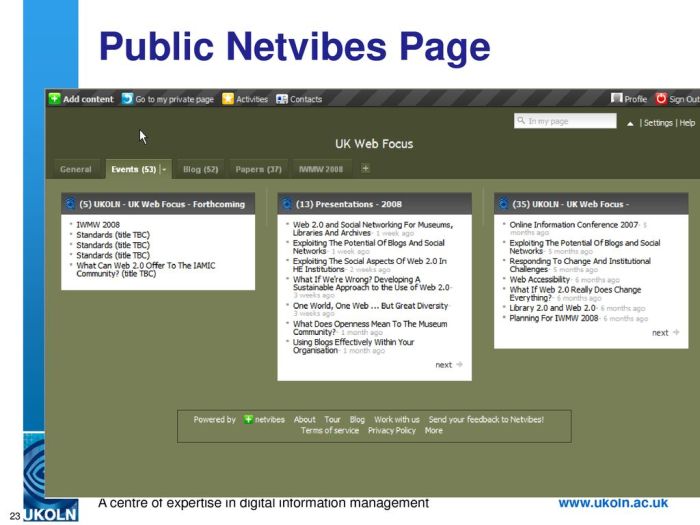Click the refresh icon on Presentations 2008 widget
700x525 pixels.
(x=287, y=204)
